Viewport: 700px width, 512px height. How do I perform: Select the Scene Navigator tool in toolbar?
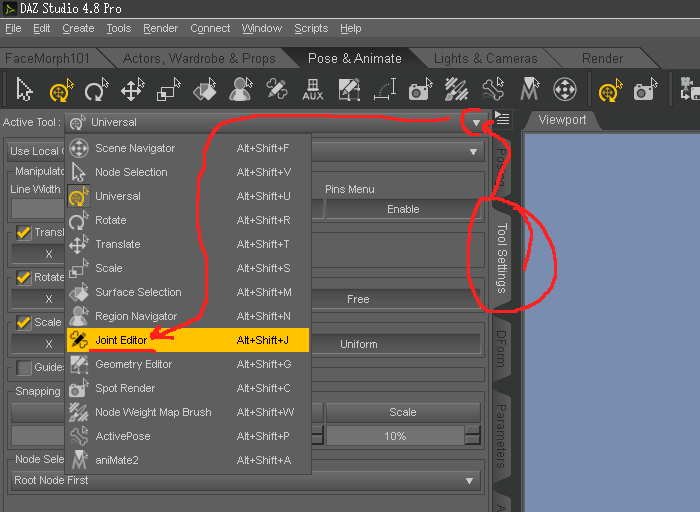[565, 89]
